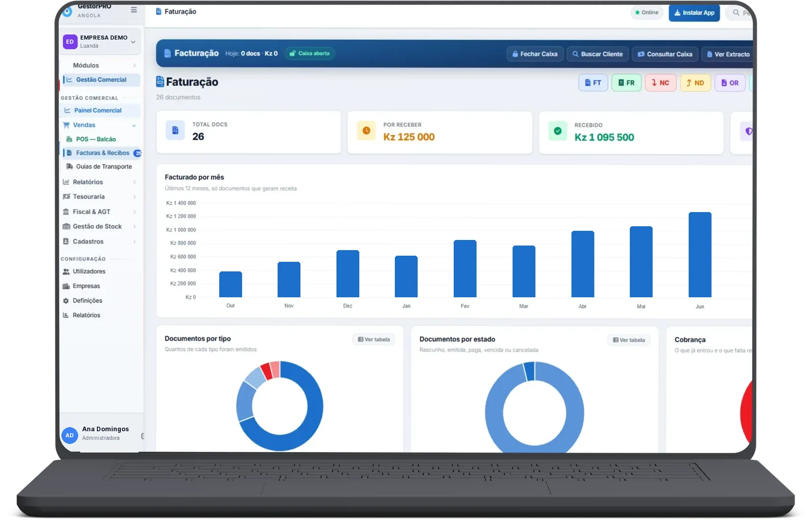The width and height of the screenshot is (812, 520).
Task: Click the Fechar Caixa button
Action: tap(535, 54)
